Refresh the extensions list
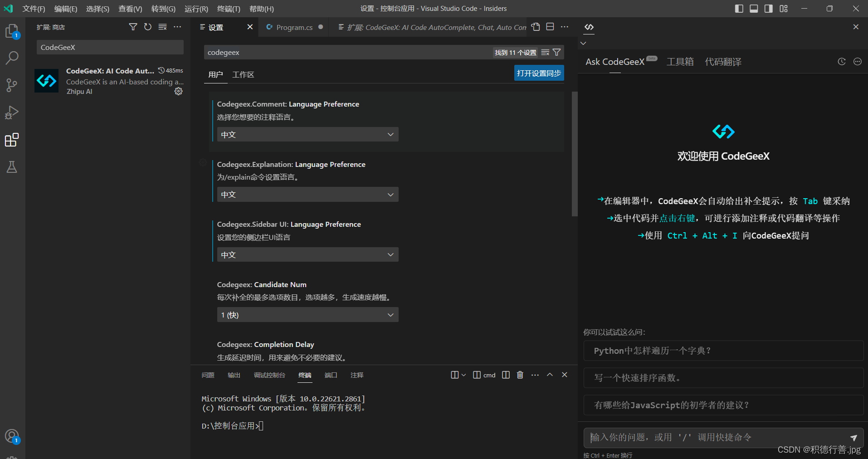The width and height of the screenshot is (868, 459). click(148, 27)
